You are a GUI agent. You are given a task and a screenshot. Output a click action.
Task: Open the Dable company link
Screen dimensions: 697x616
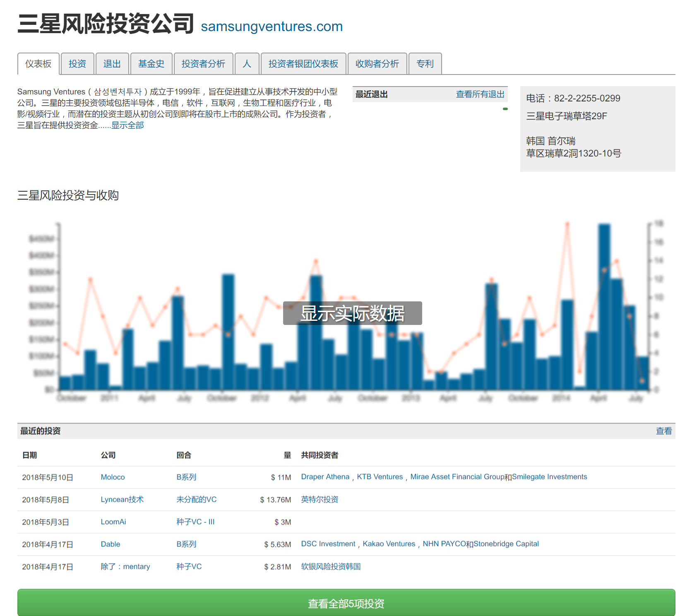click(x=111, y=544)
